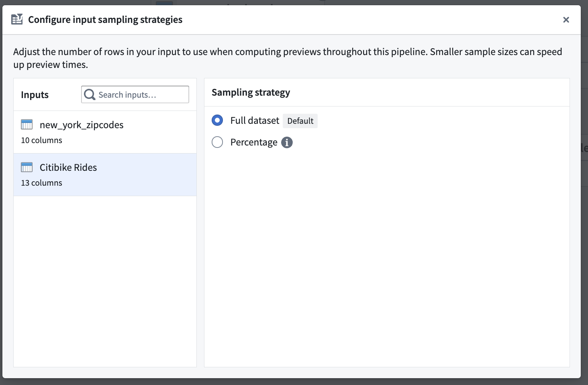Click the description text about sample sizes
Viewport: 588px width, 385px height.
pos(288,58)
